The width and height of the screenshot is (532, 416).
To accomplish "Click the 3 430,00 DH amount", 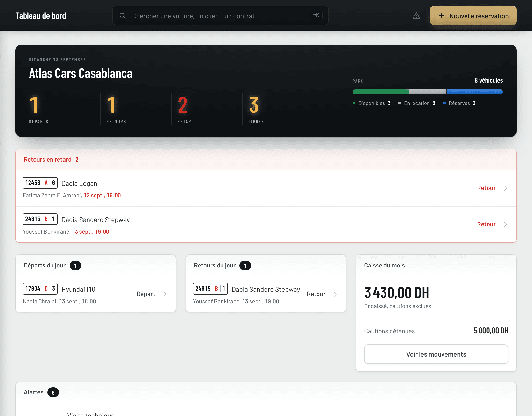I will [x=397, y=293].
